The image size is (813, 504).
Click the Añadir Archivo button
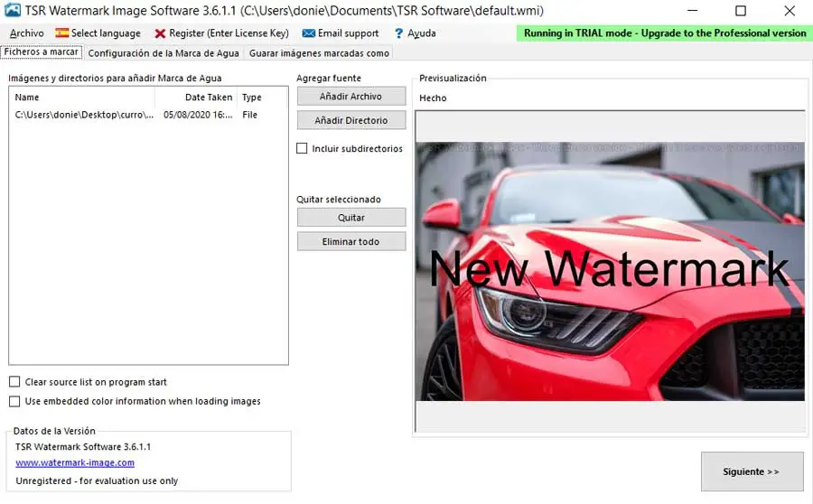coord(351,96)
